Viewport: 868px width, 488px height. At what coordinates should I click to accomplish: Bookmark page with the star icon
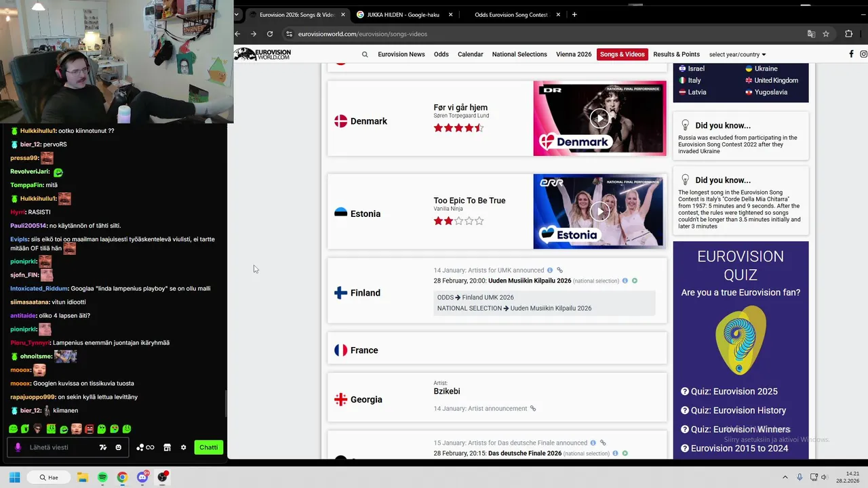[x=826, y=34]
